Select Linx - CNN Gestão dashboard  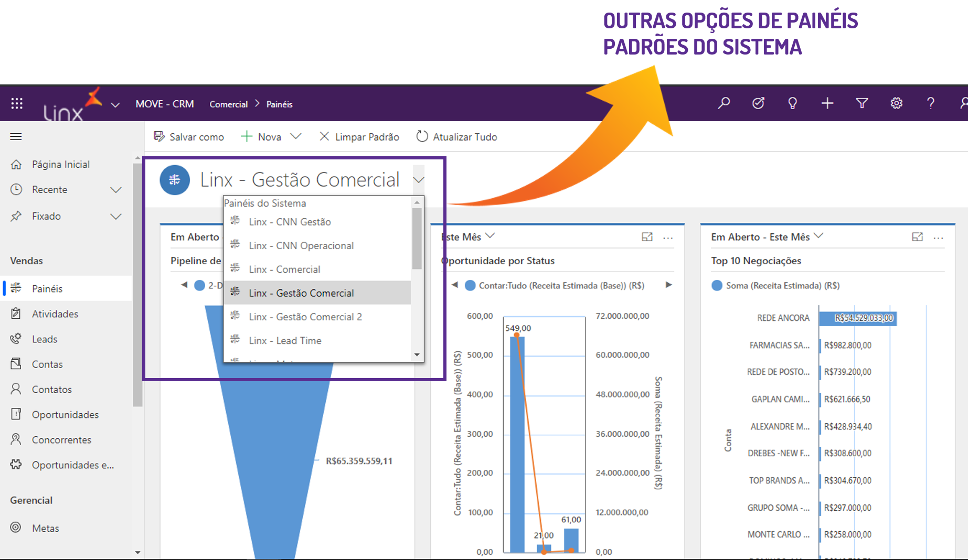click(x=317, y=222)
